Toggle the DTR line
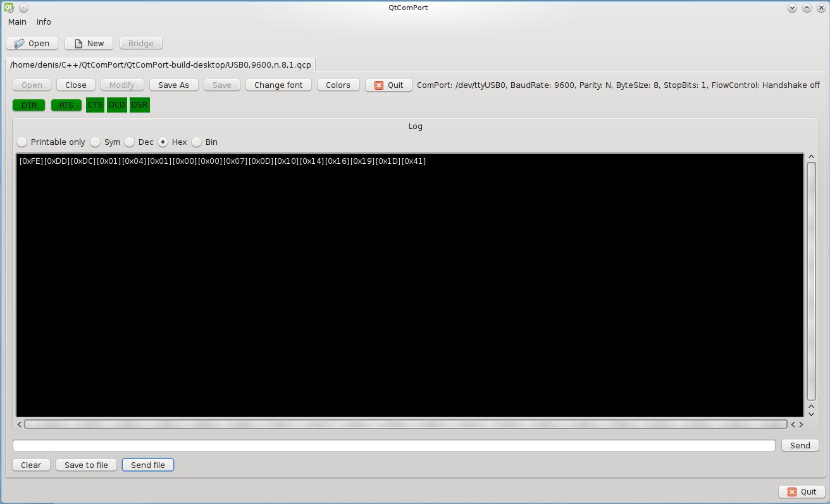Image resolution: width=830 pixels, height=504 pixels. 29,105
